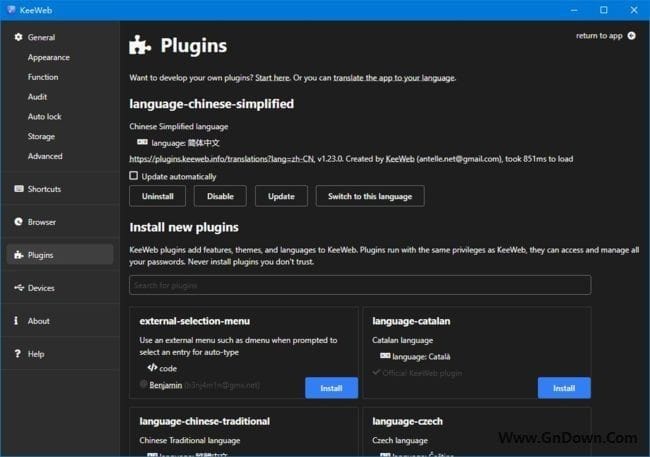
Task: Open the plugins.keeweb.info translations URL
Action: [222, 159]
